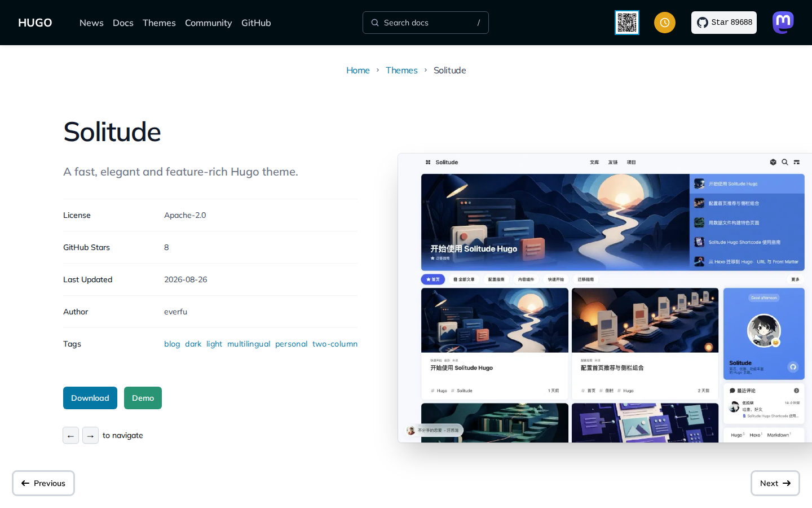Open the two-column tag
This screenshot has width=812, height=508.
coord(335,344)
